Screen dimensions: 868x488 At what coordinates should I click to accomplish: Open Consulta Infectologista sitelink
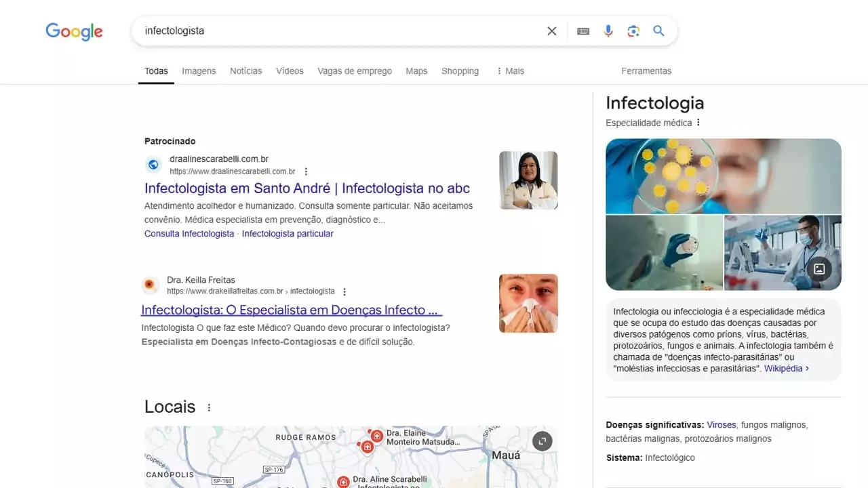tap(189, 234)
